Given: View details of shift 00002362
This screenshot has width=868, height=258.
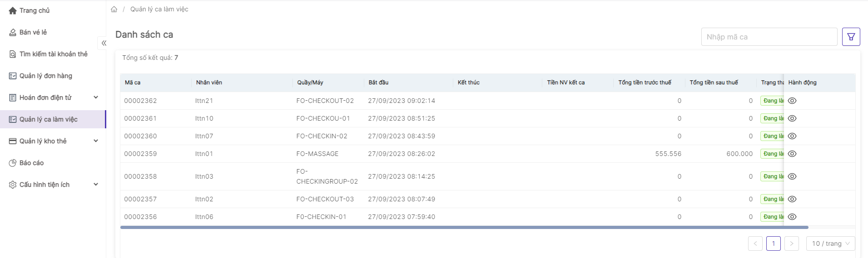Looking at the screenshot, I should click(x=792, y=101).
